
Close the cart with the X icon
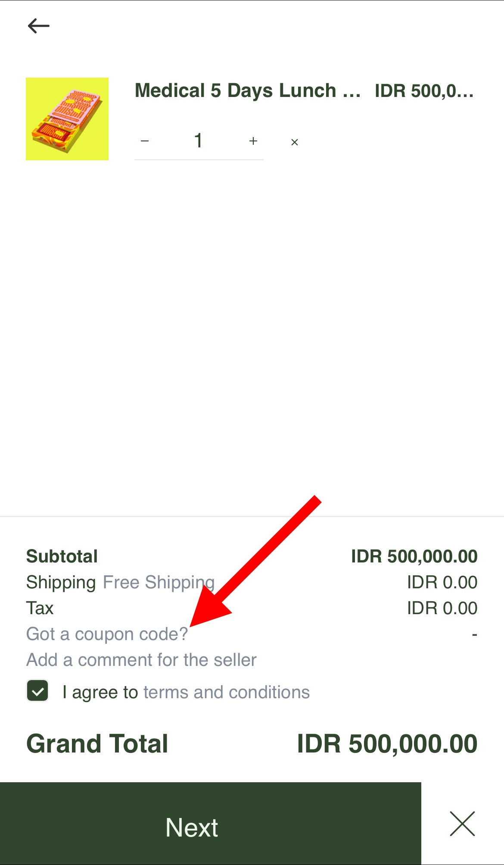coord(463,824)
